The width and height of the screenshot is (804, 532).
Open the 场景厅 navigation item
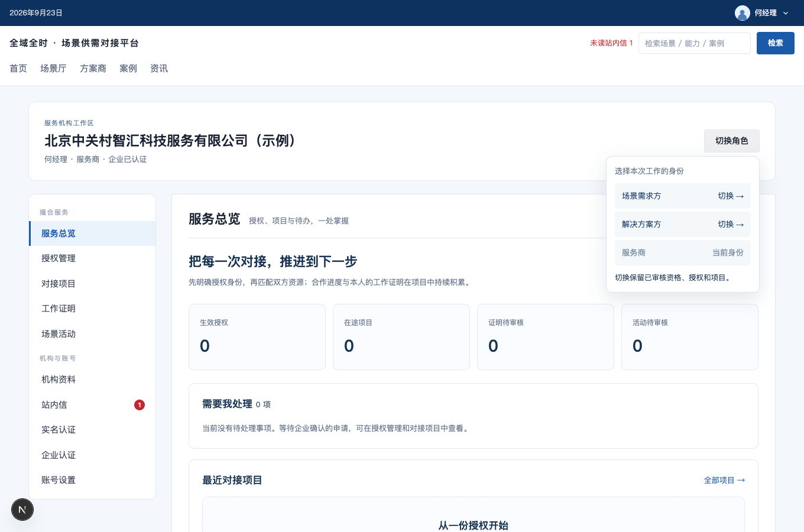(x=53, y=69)
